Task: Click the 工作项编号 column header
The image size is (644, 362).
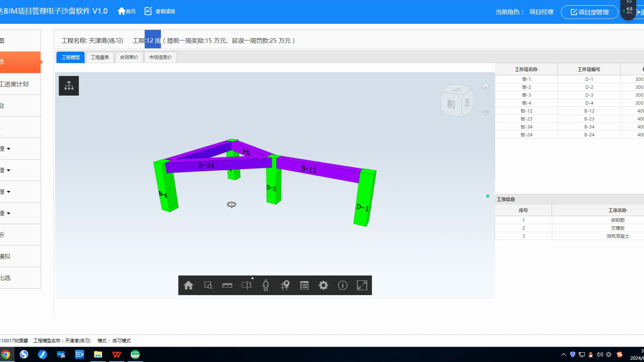Action: click(589, 69)
